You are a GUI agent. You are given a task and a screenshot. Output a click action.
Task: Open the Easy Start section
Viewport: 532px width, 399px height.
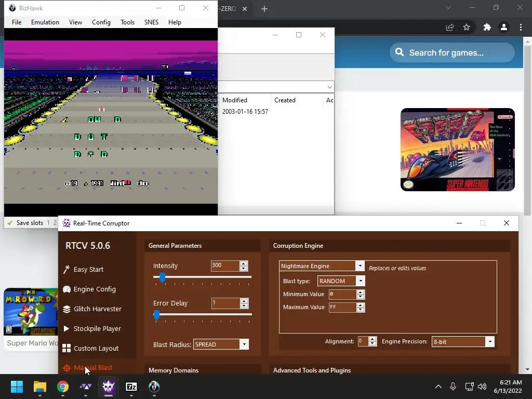[x=88, y=270]
